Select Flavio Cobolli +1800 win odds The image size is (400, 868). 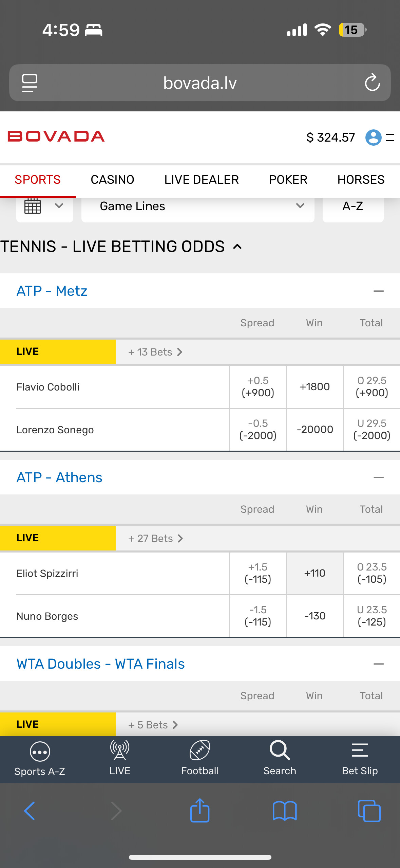tap(315, 387)
